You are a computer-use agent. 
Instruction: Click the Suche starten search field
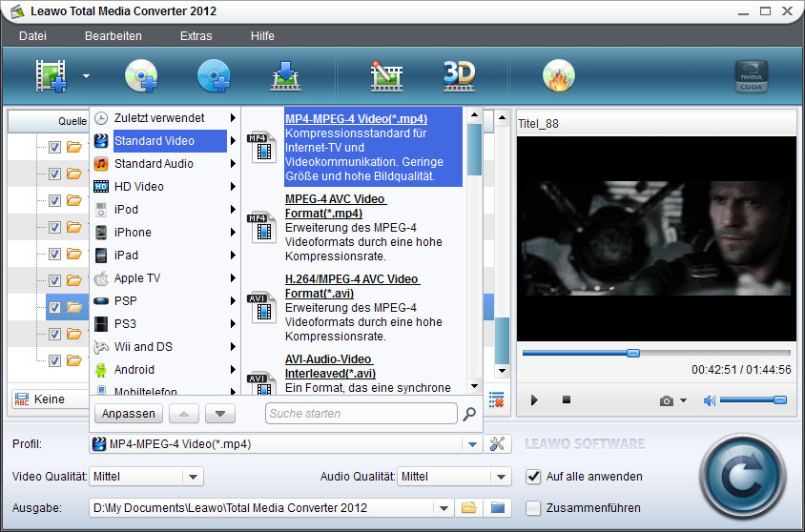(361, 414)
